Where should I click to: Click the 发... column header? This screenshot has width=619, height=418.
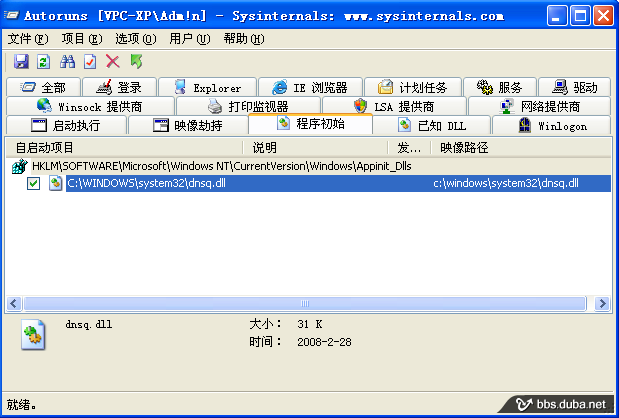[409, 148]
